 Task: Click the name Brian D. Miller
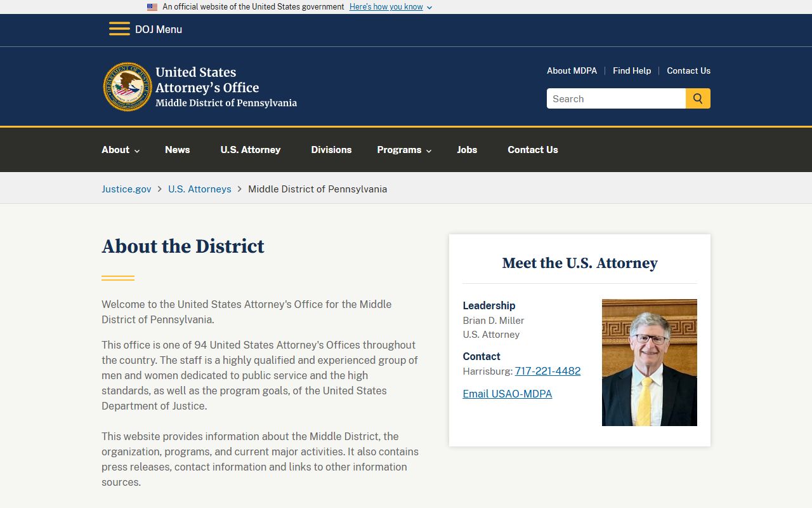(494, 321)
